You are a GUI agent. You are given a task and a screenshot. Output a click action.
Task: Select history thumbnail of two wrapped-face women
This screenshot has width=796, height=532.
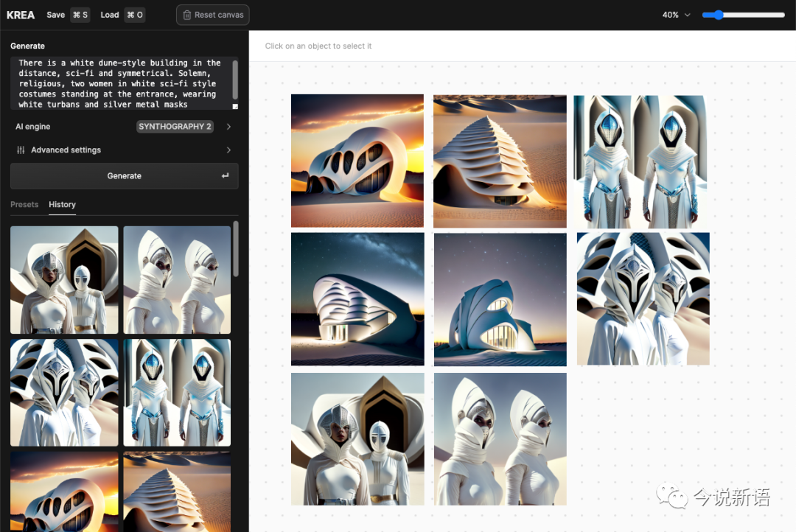(177, 280)
